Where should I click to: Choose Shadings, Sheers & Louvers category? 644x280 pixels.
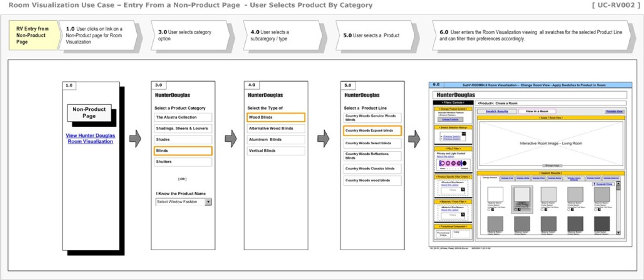pos(183,129)
